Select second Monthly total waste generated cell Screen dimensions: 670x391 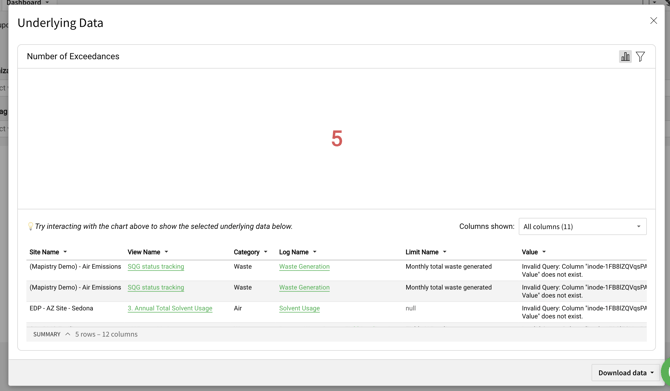(x=449, y=288)
